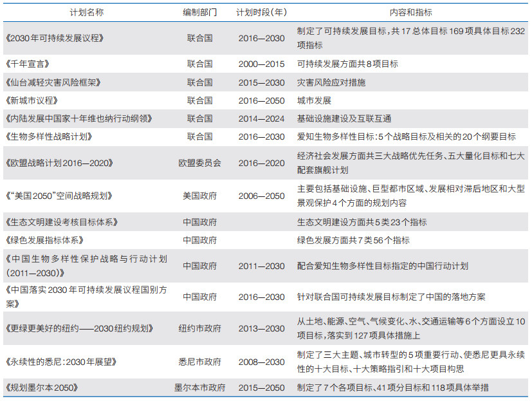The width and height of the screenshot is (532, 401).
Task: Click the 2016—2050 period cell
Action: (262, 100)
